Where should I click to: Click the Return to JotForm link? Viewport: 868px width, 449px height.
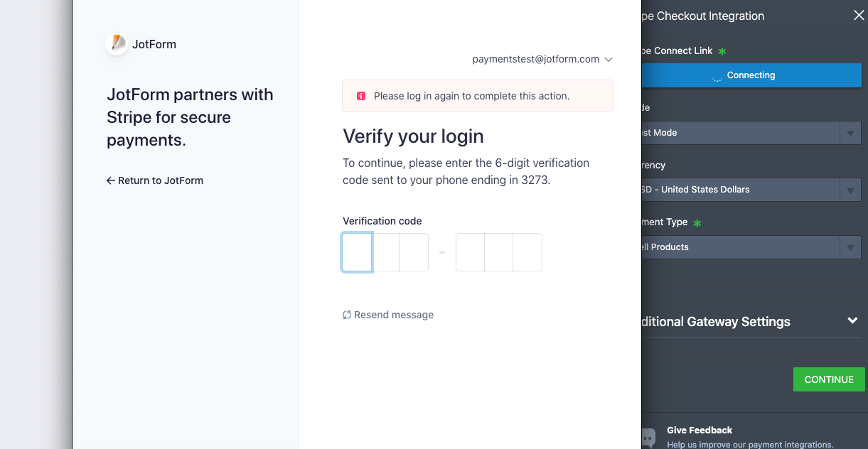155,180
